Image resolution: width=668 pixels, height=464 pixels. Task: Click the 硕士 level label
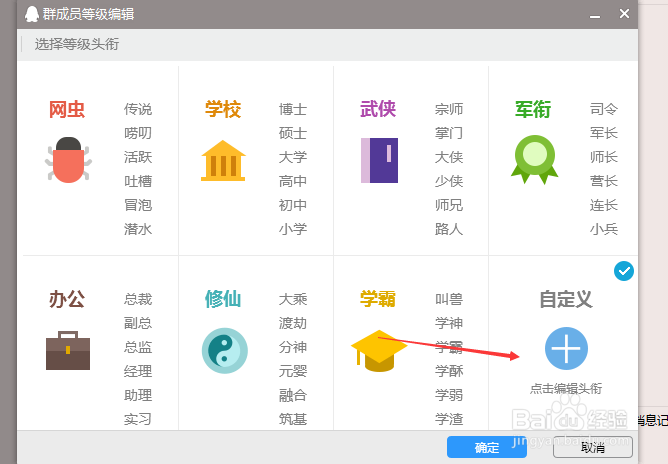(x=293, y=133)
